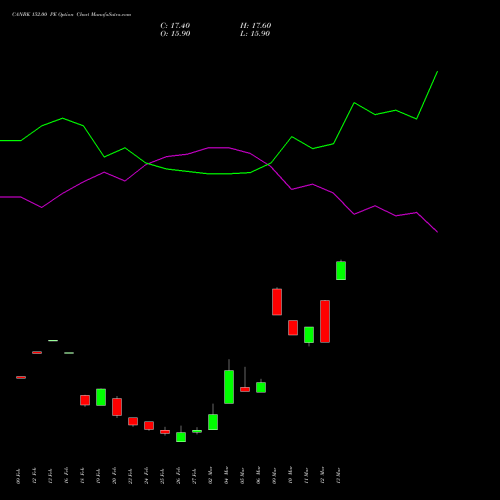Click the tall green candle above 04 Mar
The image size is (500, 500).
click(229, 387)
